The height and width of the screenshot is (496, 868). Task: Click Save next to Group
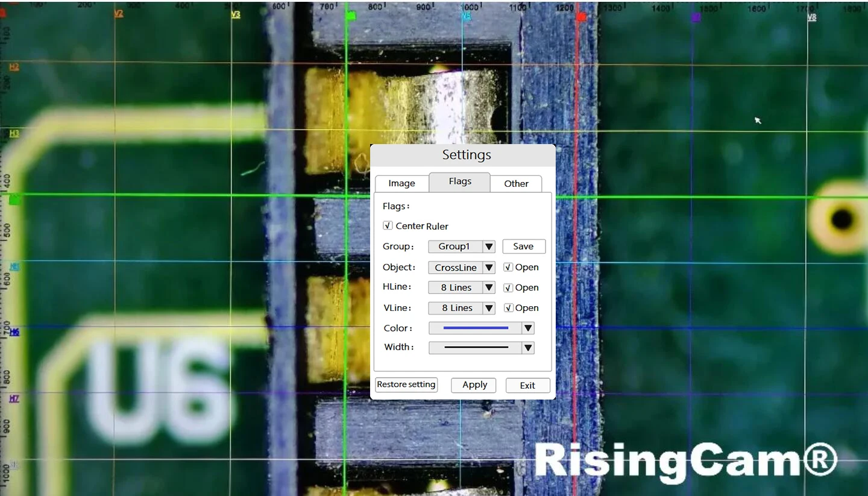coord(524,246)
